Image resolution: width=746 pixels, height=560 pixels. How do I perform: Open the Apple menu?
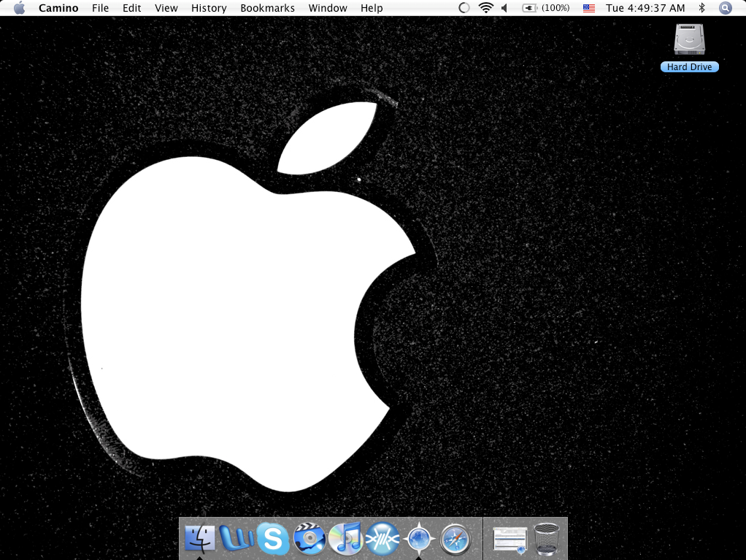click(x=20, y=8)
